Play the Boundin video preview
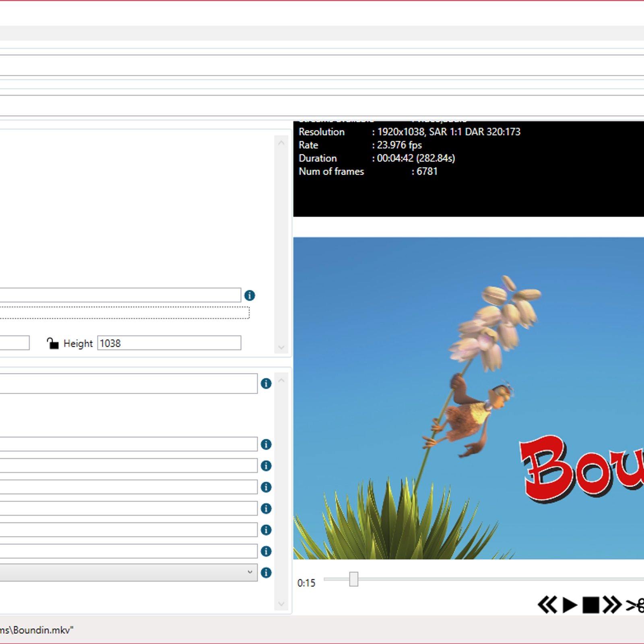 pyautogui.click(x=570, y=605)
